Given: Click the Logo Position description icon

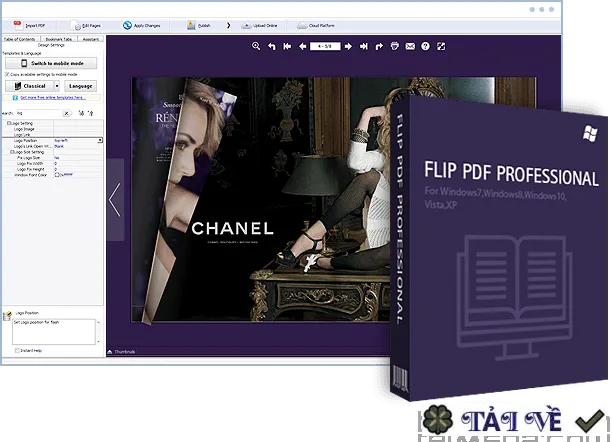Looking at the screenshot, I should pos(7,316).
